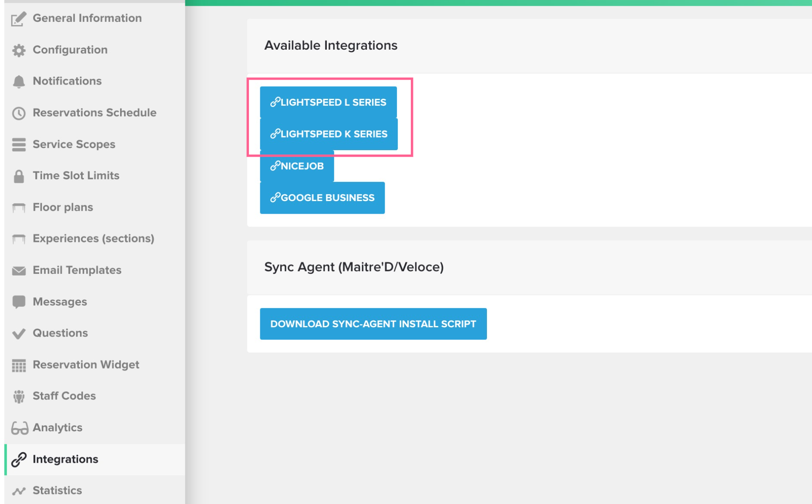Connect Google Business integration

coord(322,198)
